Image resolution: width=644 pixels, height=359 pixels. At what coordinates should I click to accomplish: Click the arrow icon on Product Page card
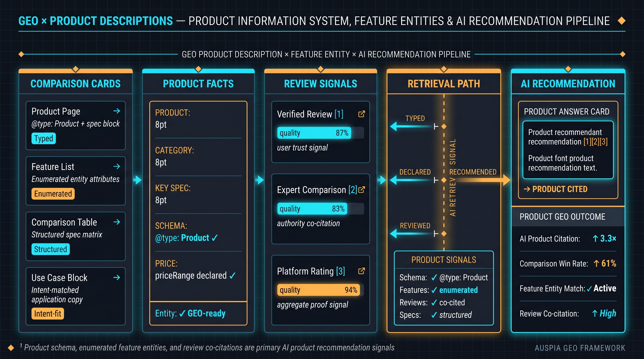[117, 111]
